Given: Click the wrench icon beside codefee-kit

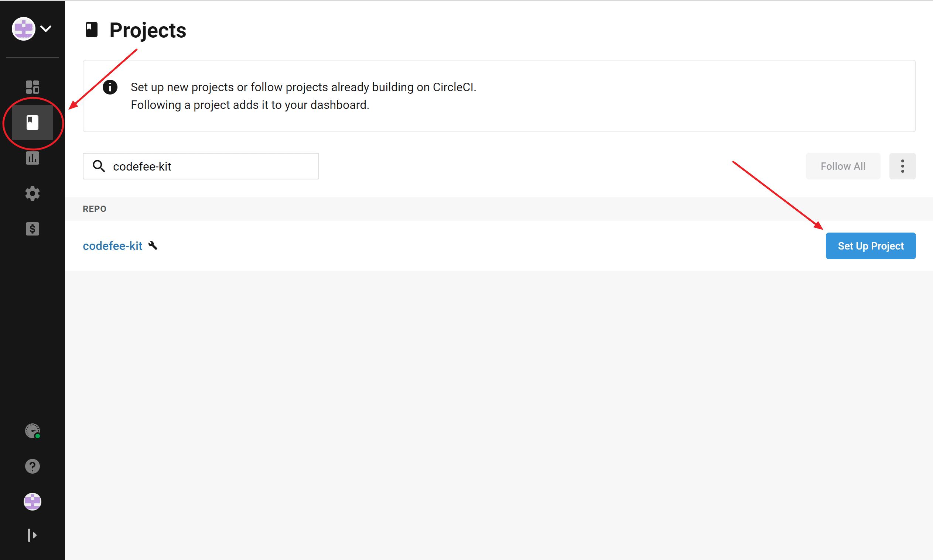Looking at the screenshot, I should pyautogui.click(x=153, y=245).
